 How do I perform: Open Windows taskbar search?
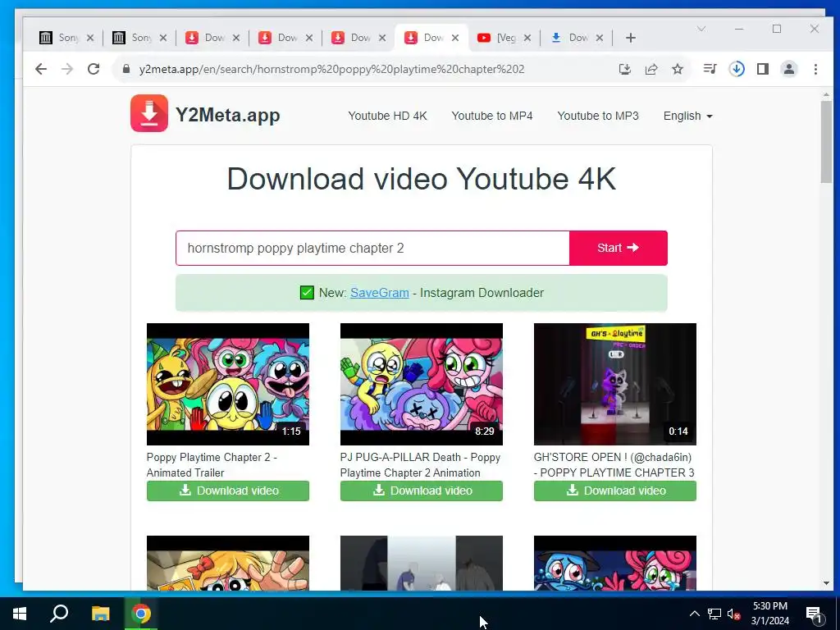pos(59,614)
